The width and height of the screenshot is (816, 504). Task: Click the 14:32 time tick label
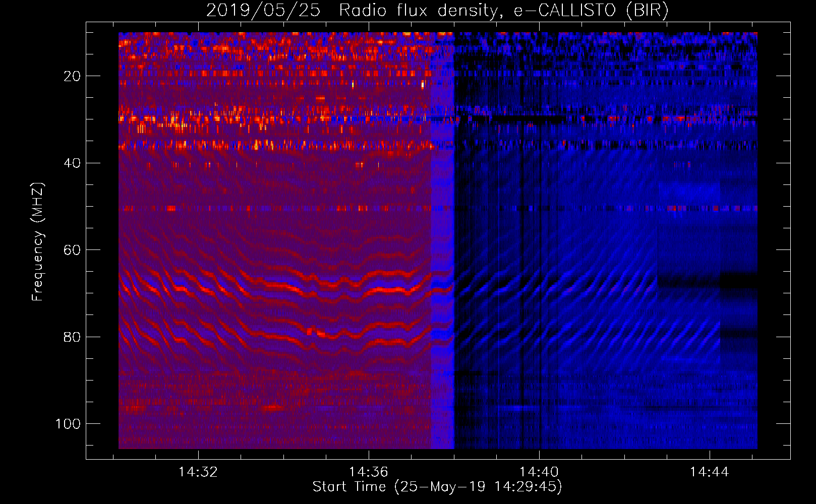[198, 472]
